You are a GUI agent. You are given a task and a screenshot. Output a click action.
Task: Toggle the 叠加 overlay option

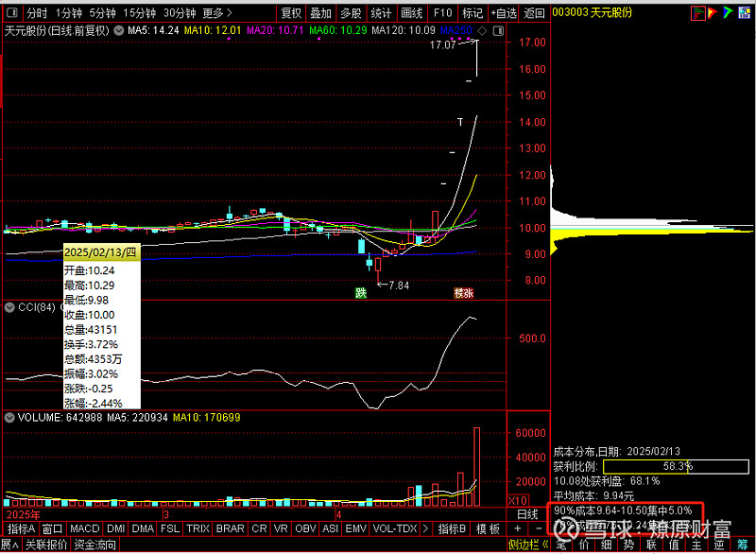tap(321, 13)
